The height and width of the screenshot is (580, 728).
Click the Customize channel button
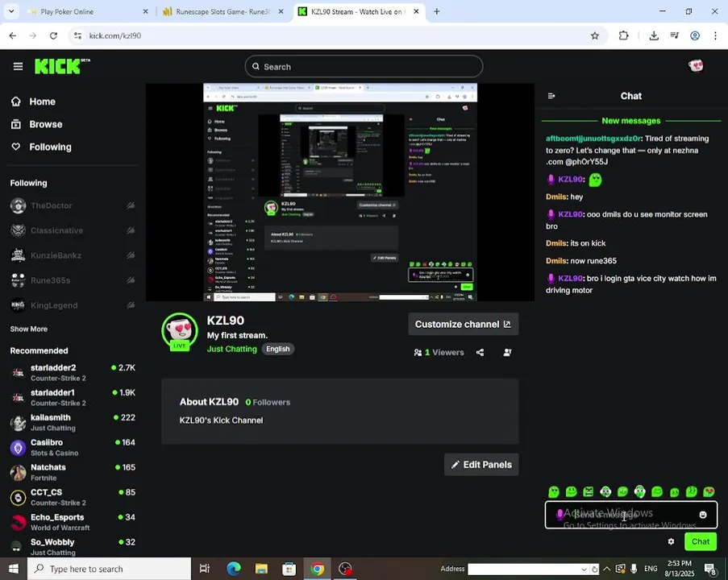point(463,325)
